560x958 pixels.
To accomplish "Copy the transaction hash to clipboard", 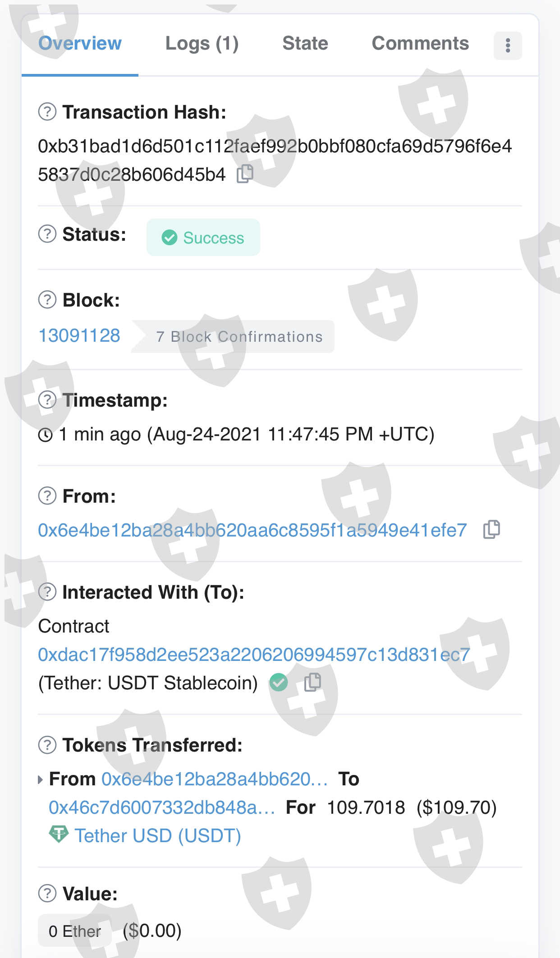I will click(245, 174).
